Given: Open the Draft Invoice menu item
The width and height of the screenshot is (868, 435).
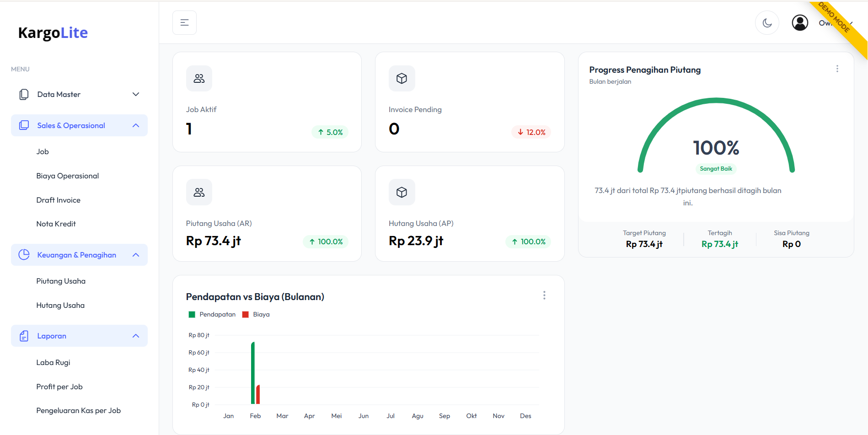Looking at the screenshot, I should tap(59, 200).
